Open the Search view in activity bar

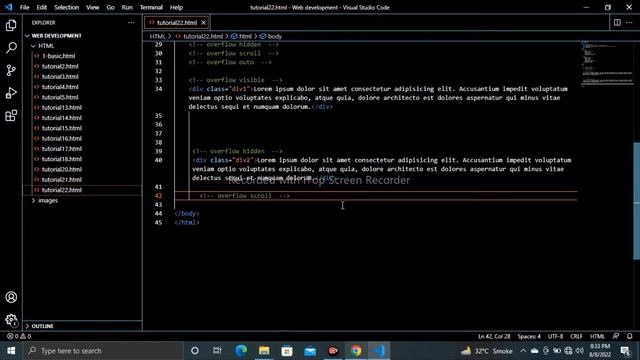pyautogui.click(x=11, y=48)
